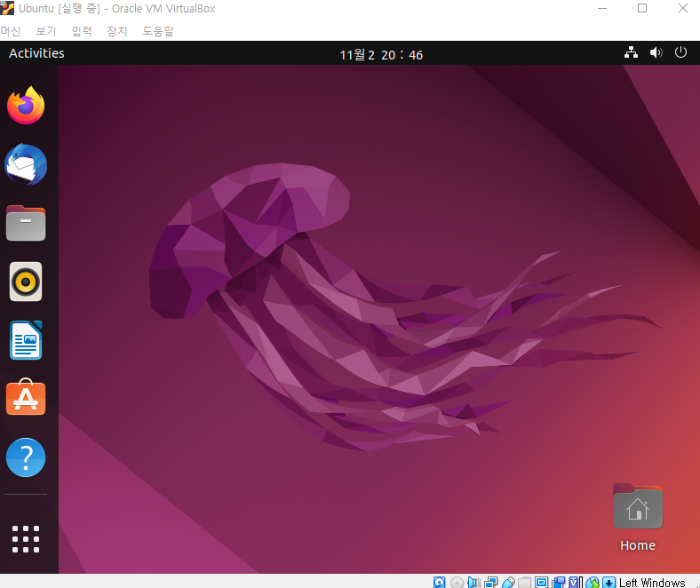Launch Rhythmbox music player from dock
The image size is (700, 588).
pyautogui.click(x=26, y=282)
